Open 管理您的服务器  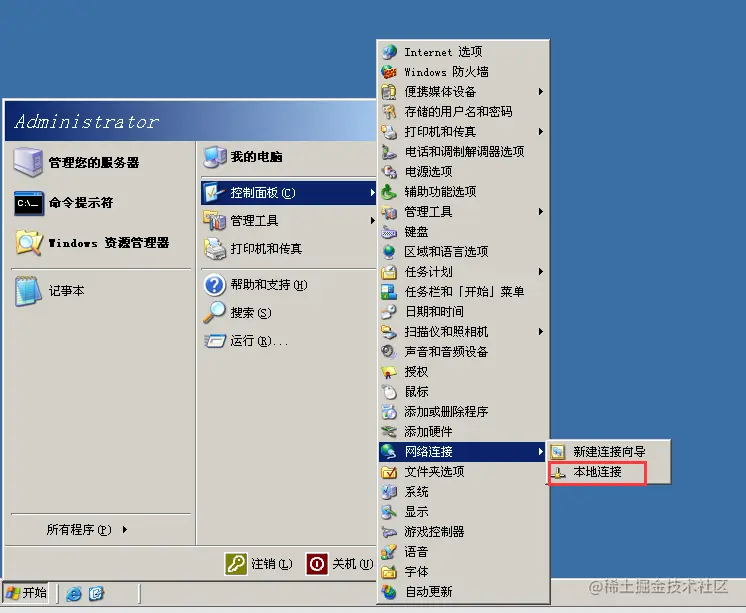point(100,162)
